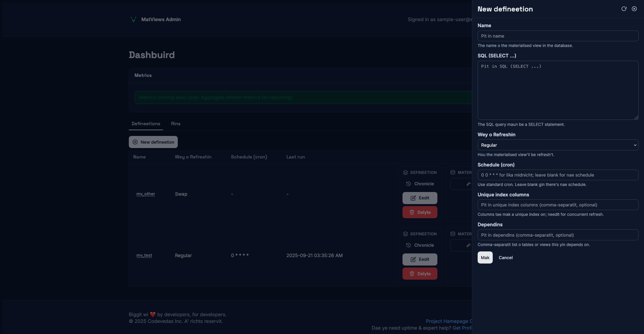Switch to the Rins tab

click(175, 124)
